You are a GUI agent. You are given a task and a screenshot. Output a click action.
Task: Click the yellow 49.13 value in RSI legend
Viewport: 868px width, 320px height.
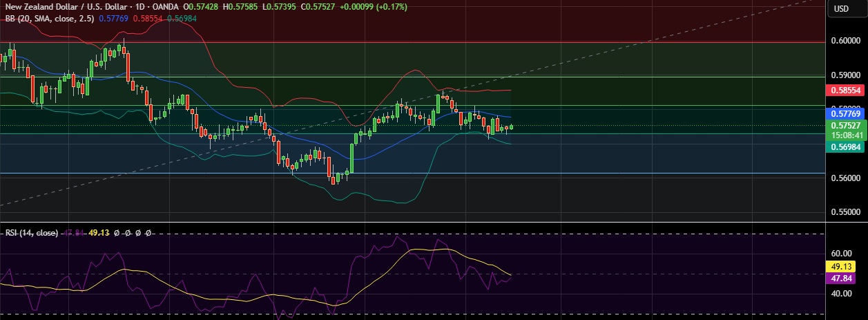[99, 233]
